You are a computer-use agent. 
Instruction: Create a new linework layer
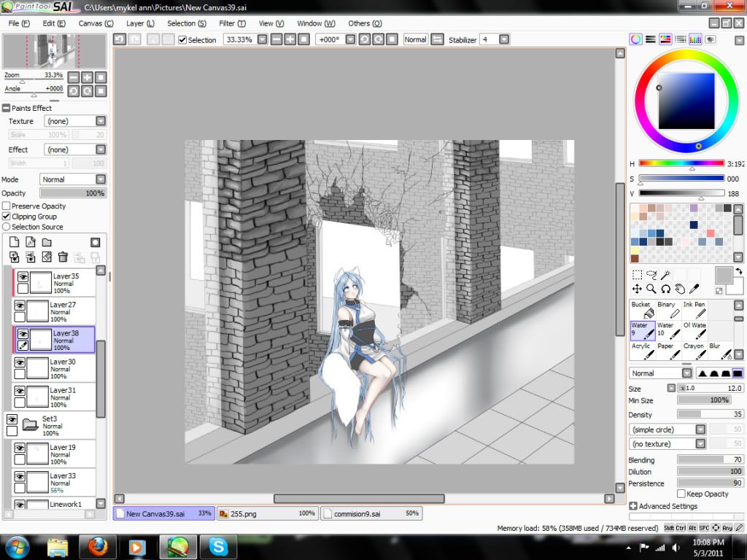coord(31,242)
